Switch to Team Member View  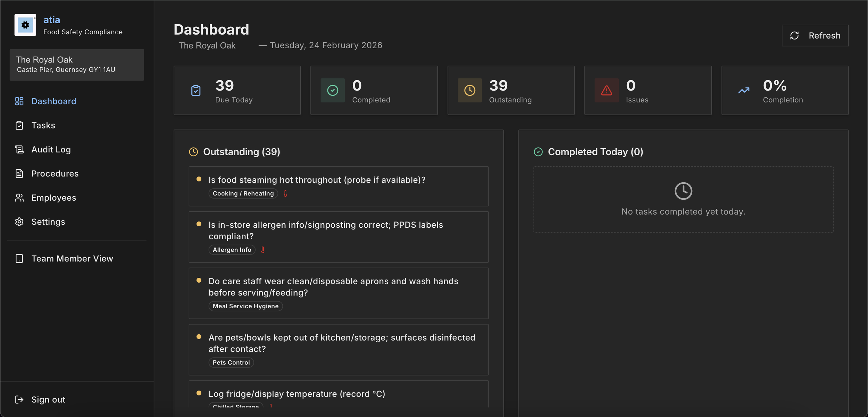[72, 259]
